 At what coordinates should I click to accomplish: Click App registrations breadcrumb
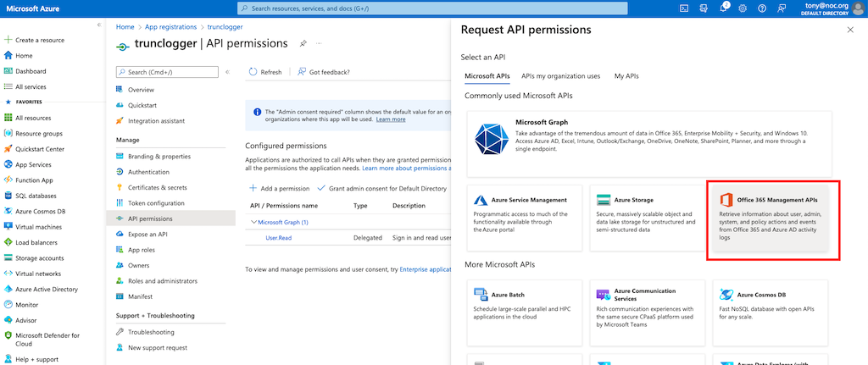170,26
